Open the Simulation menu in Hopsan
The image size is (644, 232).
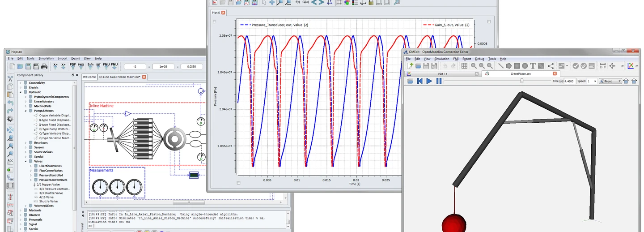coord(46,58)
